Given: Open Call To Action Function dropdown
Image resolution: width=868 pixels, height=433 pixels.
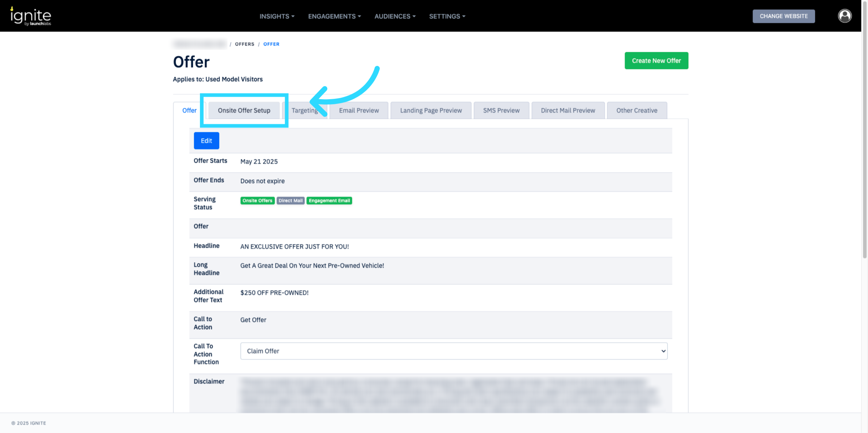Looking at the screenshot, I should point(454,351).
